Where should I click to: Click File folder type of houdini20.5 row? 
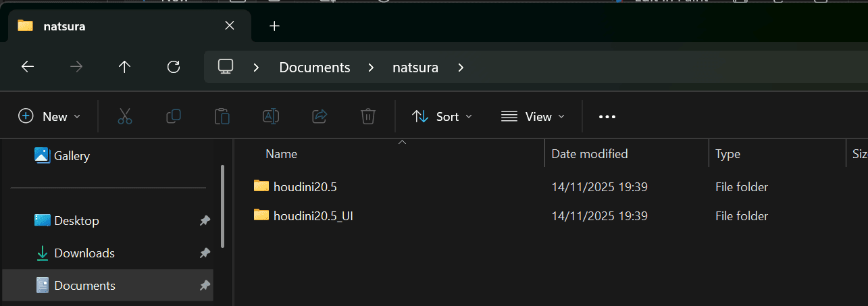click(x=742, y=187)
